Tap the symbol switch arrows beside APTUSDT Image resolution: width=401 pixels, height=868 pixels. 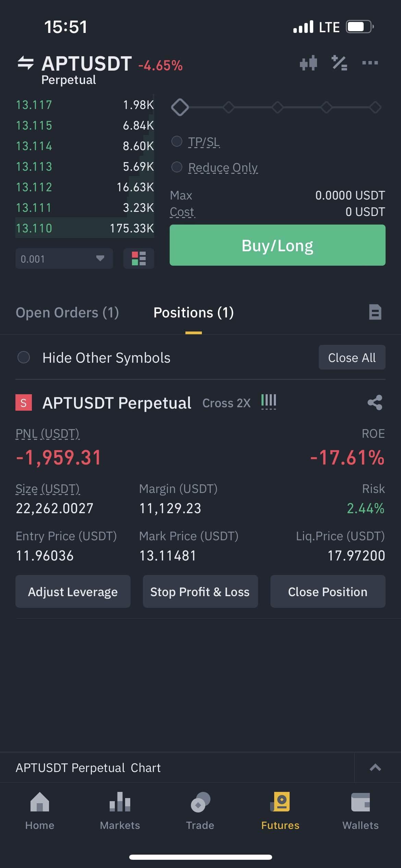pos(26,63)
